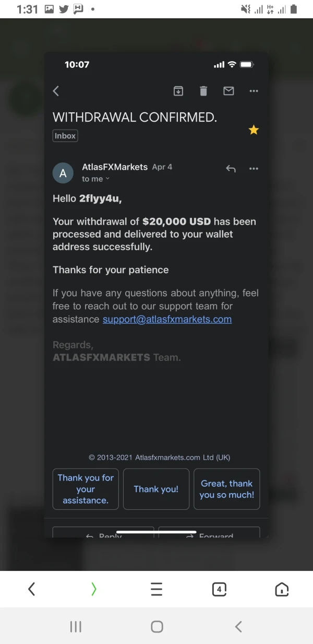Open the browser hamburger menu
The image size is (313, 644).
coord(156,589)
